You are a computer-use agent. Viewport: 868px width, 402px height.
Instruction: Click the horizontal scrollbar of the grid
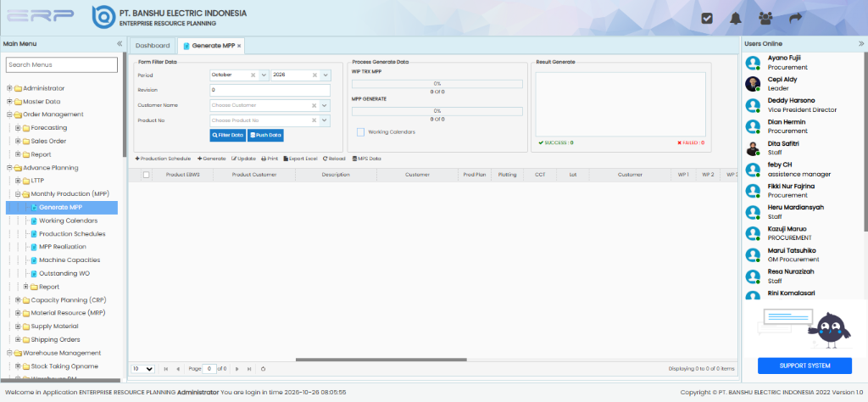pyautogui.click(x=381, y=360)
